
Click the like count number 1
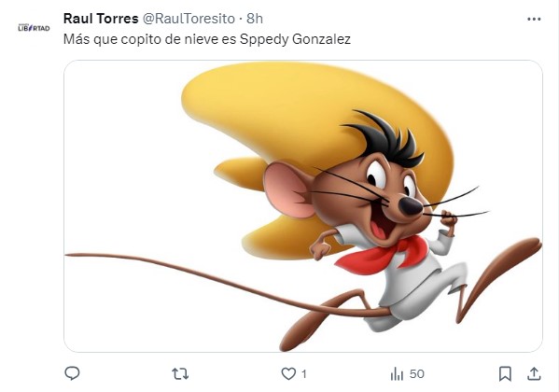(303, 374)
